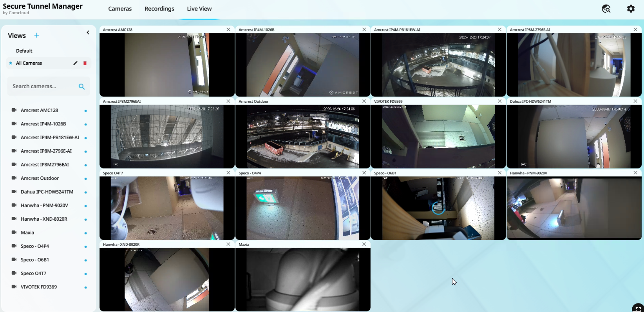
Task: Close the Dahua IPC-HDW5241TM video tile
Action: (635, 101)
